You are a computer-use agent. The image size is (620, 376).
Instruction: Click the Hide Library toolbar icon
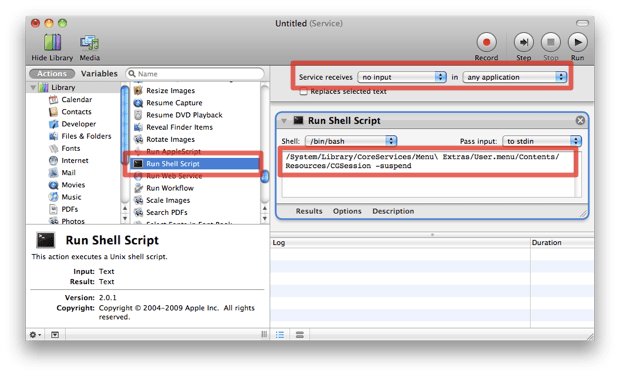tap(52, 43)
